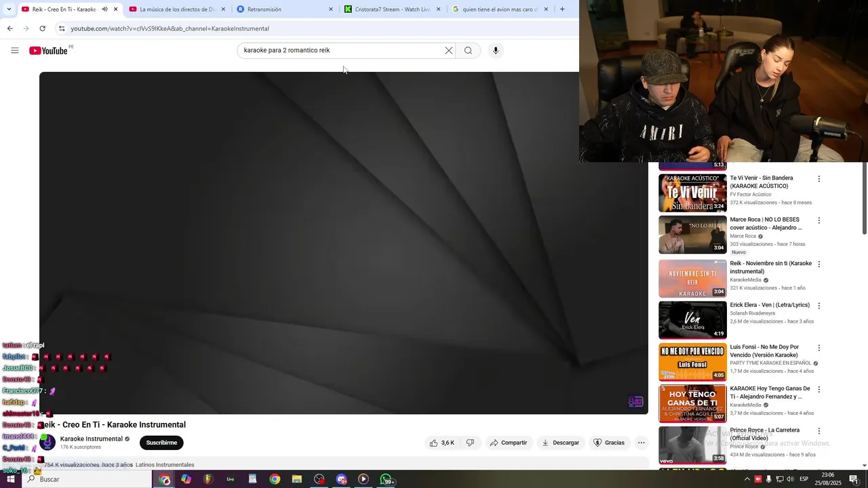Click the Suscribirme button
This screenshot has height=488, width=868.
161,443
